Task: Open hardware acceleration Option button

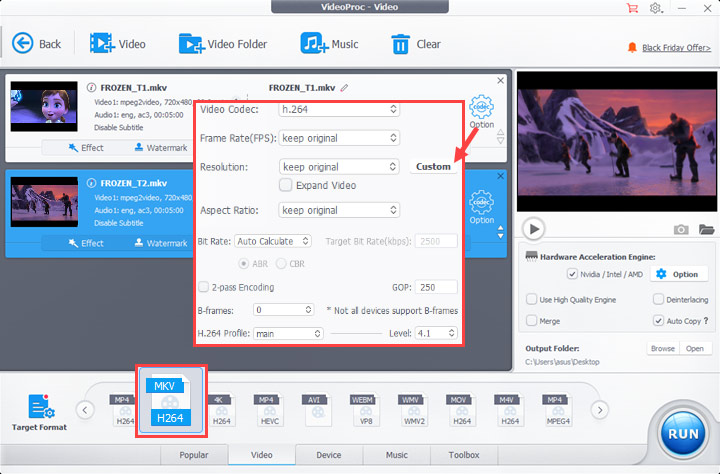Action: (681, 274)
